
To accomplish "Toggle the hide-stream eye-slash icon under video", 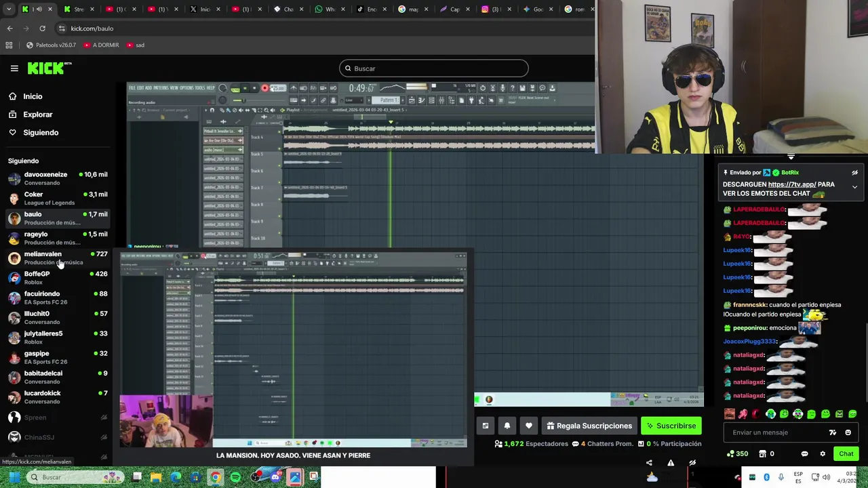I will pos(692,463).
